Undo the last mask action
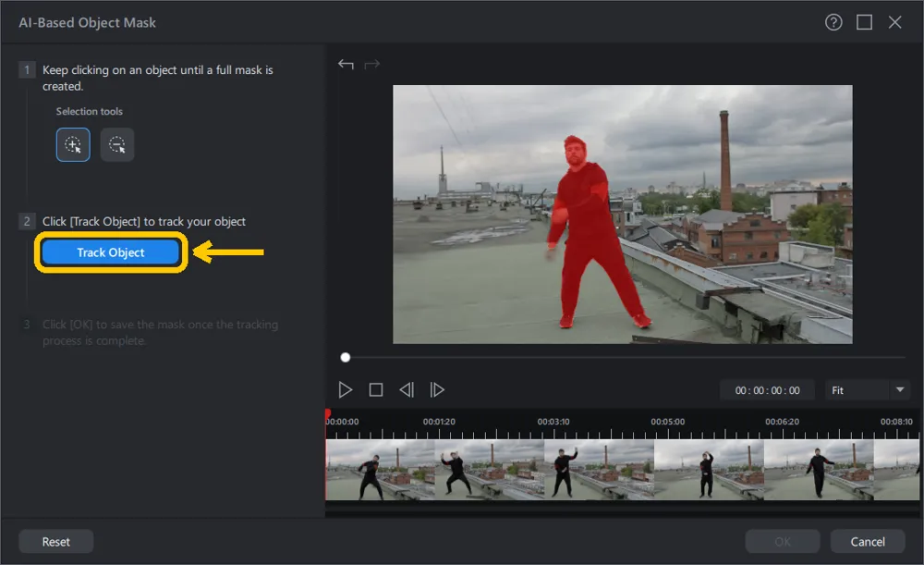 click(x=346, y=64)
